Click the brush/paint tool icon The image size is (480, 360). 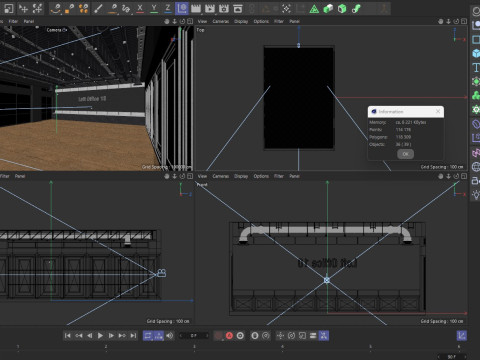98,9
